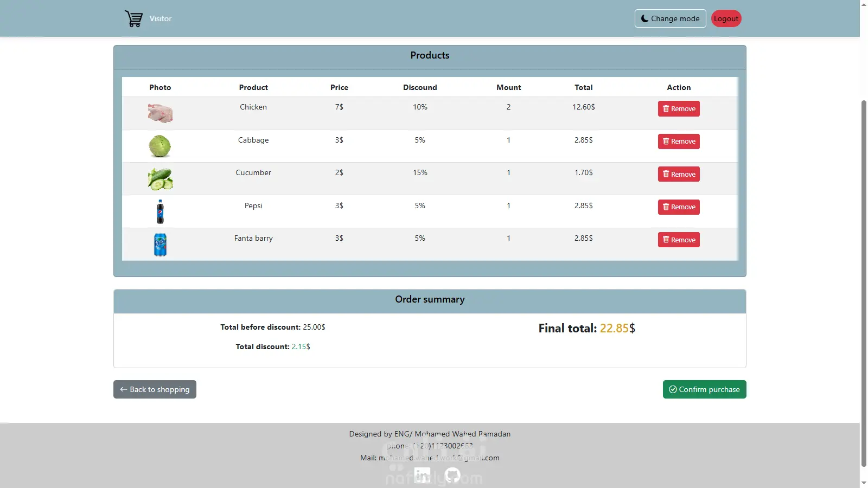Viewport: 868px width, 488px height.
Task: Click the Cucumber total 1.70$
Action: (x=584, y=172)
